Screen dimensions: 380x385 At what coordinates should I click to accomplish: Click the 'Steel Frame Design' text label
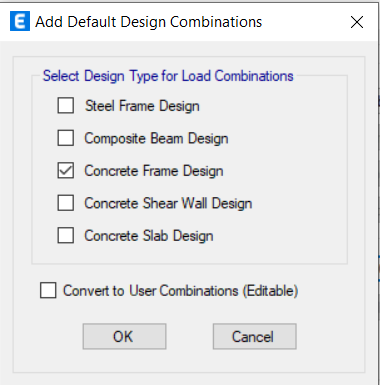tap(142, 106)
